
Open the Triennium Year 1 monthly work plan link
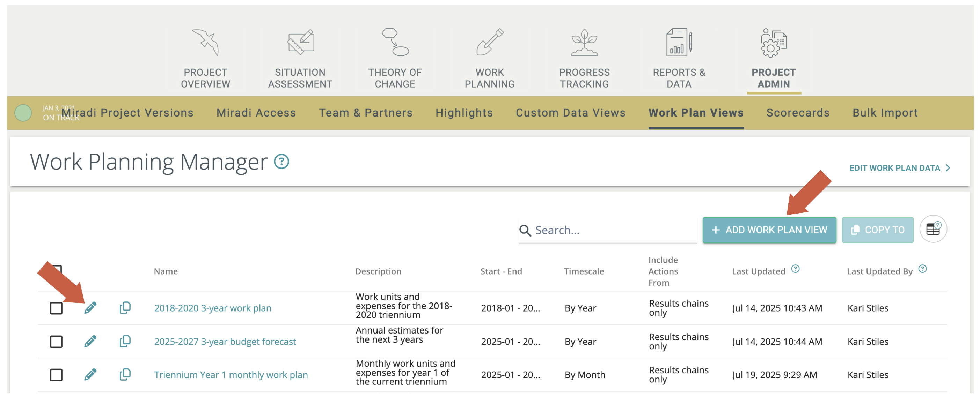[x=231, y=375]
